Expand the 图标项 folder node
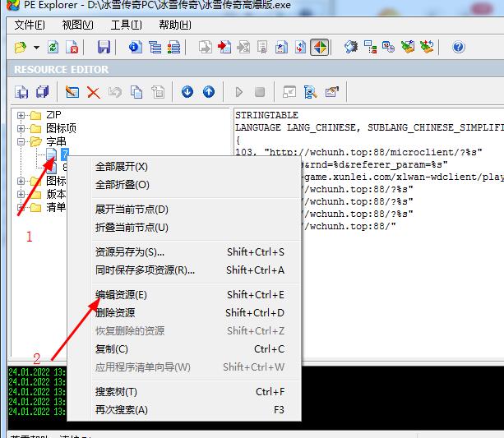Viewport: 504px width, 438px height. click(x=21, y=128)
